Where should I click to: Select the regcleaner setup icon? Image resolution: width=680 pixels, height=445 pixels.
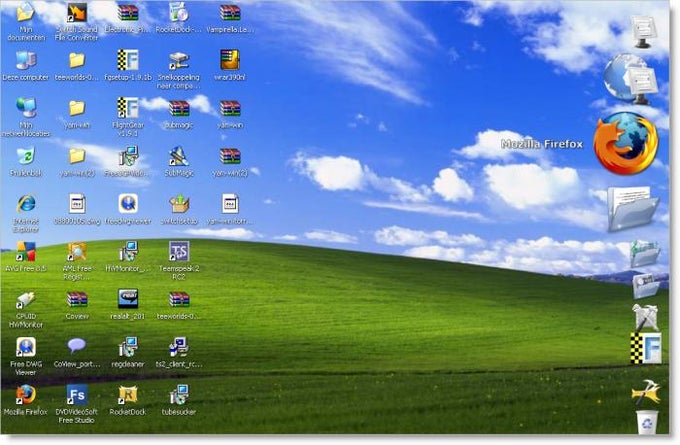pos(128,347)
